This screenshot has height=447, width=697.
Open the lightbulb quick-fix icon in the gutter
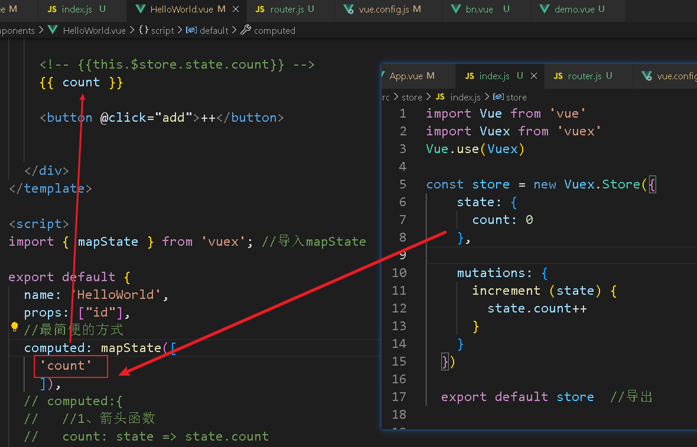click(x=14, y=327)
